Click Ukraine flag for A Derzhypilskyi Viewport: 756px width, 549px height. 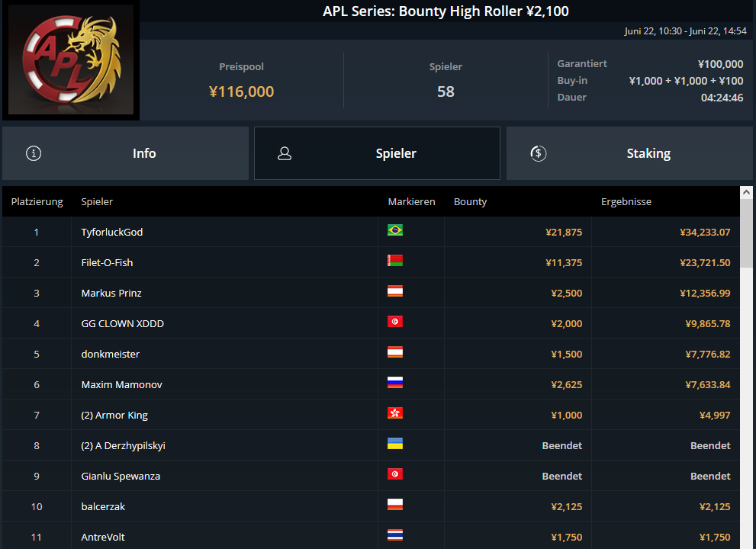395,444
